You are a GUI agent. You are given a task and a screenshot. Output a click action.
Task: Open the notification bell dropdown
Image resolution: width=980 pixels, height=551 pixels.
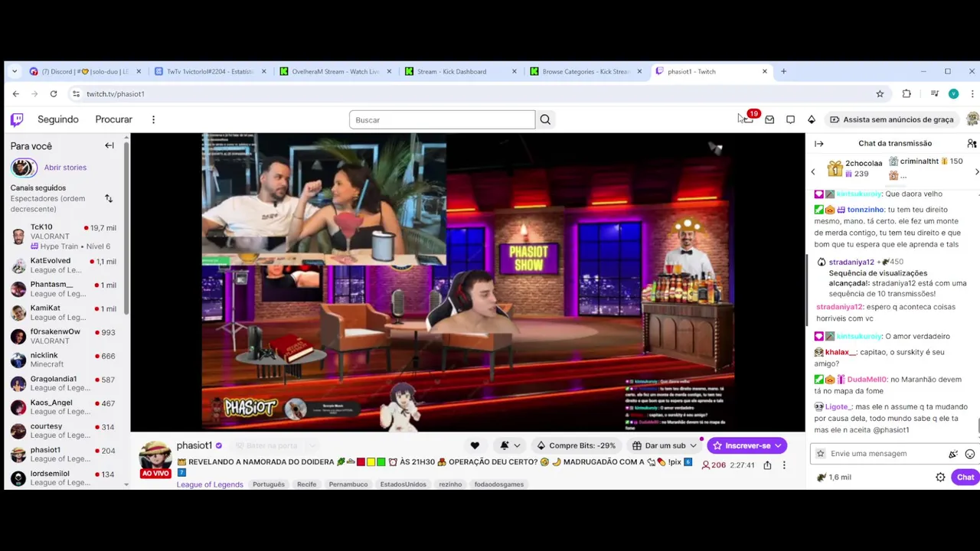pos(509,445)
